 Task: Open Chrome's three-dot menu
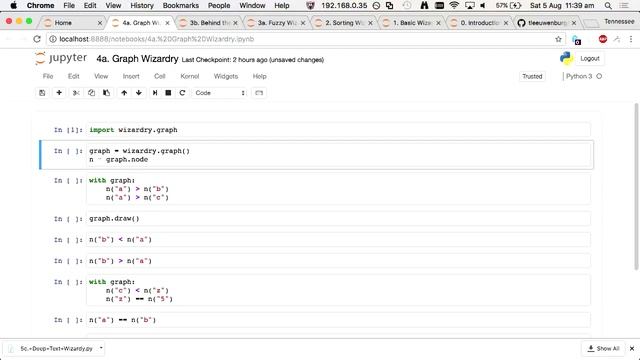click(x=631, y=39)
